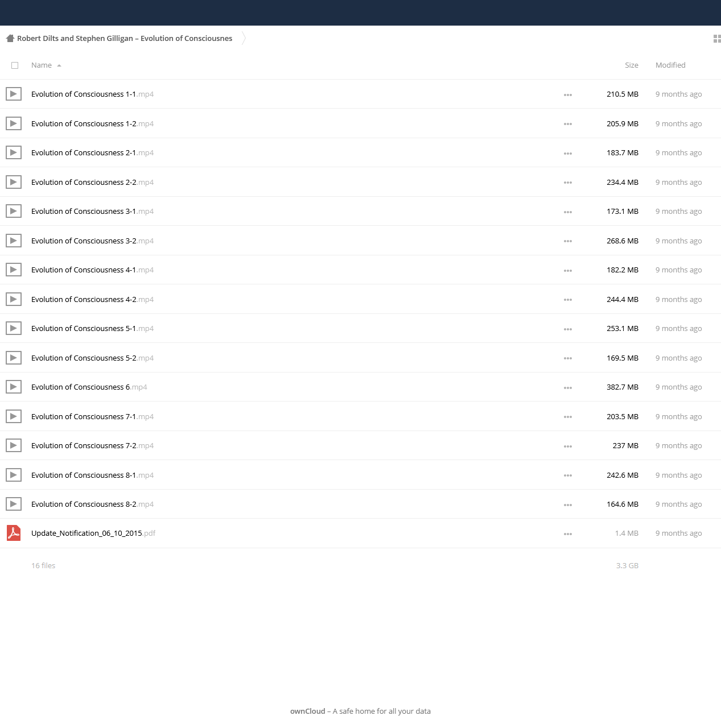Image resolution: width=721 pixels, height=728 pixels.
Task: Click video icon for Consciousness 8-1
Action: pos(14,475)
